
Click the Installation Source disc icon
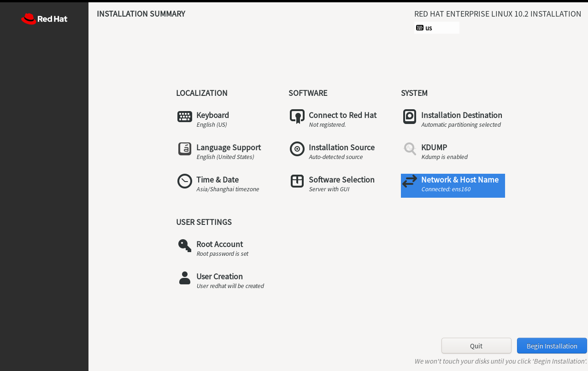(297, 149)
